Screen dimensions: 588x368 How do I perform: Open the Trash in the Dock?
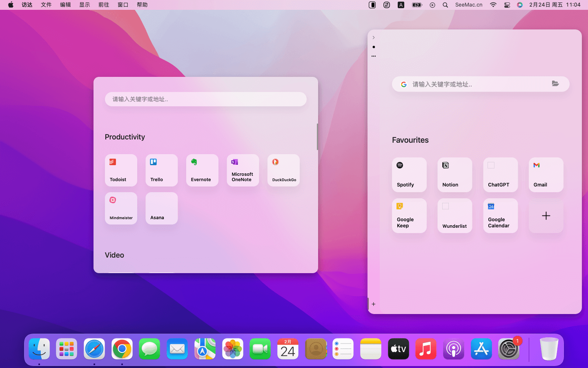(549, 349)
